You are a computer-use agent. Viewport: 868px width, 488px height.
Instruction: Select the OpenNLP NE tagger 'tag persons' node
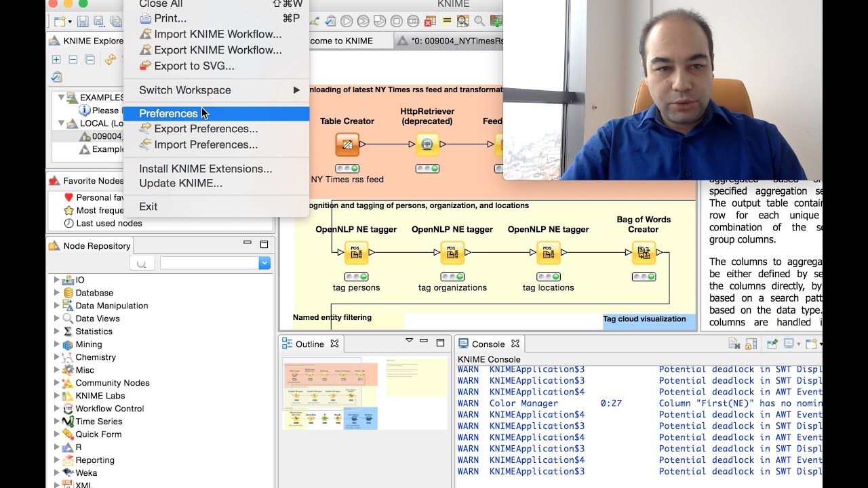pyautogui.click(x=356, y=253)
